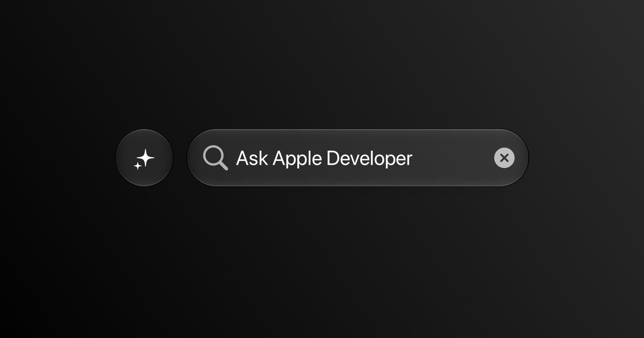Click the word "Developer" in the search bar

click(x=369, y=158)
